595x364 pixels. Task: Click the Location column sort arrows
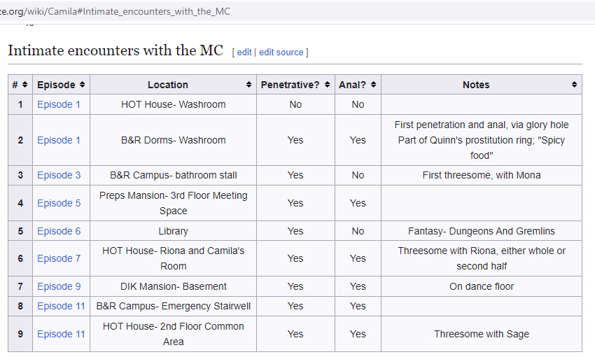click(248, 85)
